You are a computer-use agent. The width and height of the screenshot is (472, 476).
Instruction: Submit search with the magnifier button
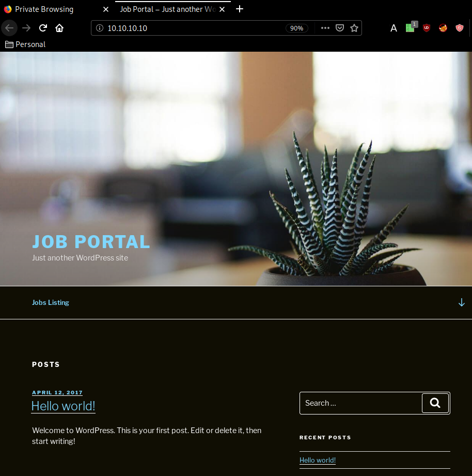click(x=435, y=403)
